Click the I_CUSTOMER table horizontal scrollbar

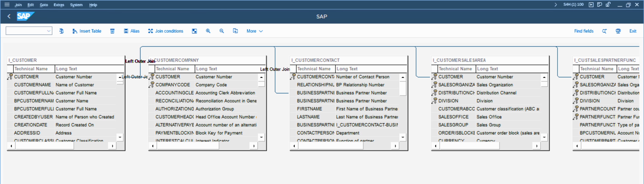tap(45, 146)
